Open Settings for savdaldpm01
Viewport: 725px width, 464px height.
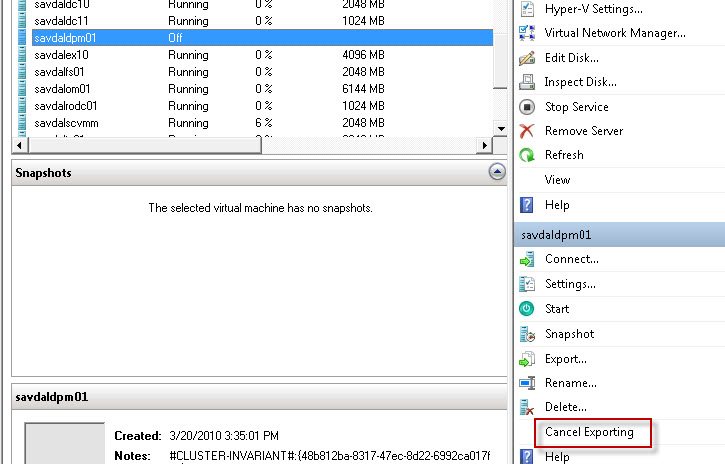pos(570,284)
